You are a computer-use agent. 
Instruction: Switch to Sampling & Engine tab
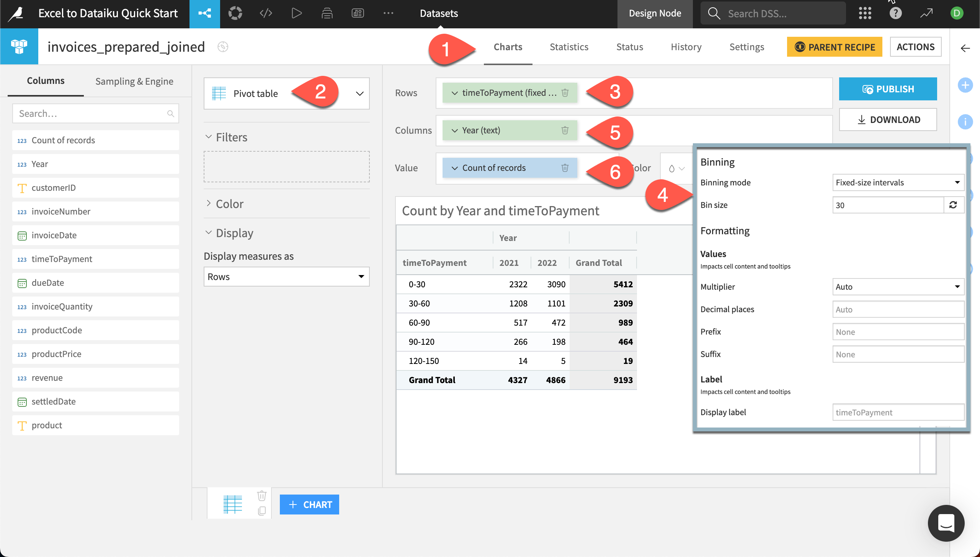[134, 81]
